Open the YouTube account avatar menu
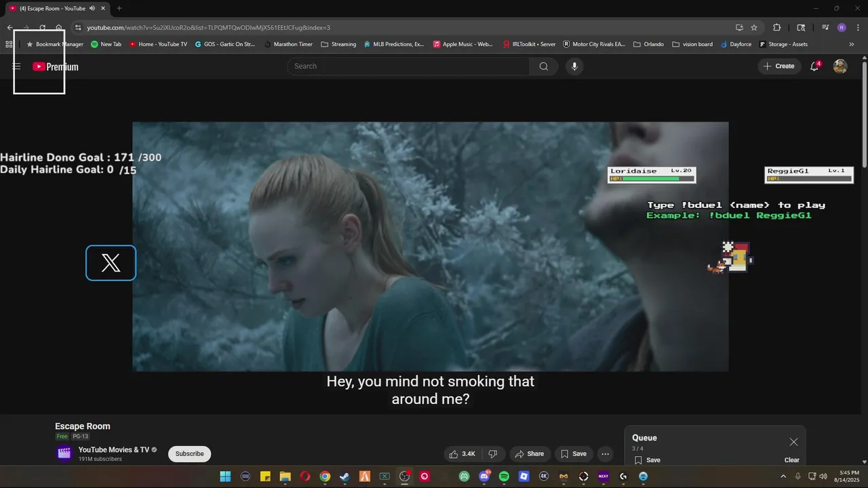The width and height of the screenshot is (868, 488). tap(840, 66)
